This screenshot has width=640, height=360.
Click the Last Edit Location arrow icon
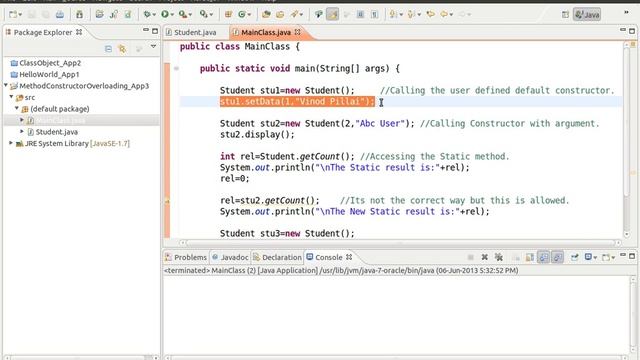pos(430,15)
